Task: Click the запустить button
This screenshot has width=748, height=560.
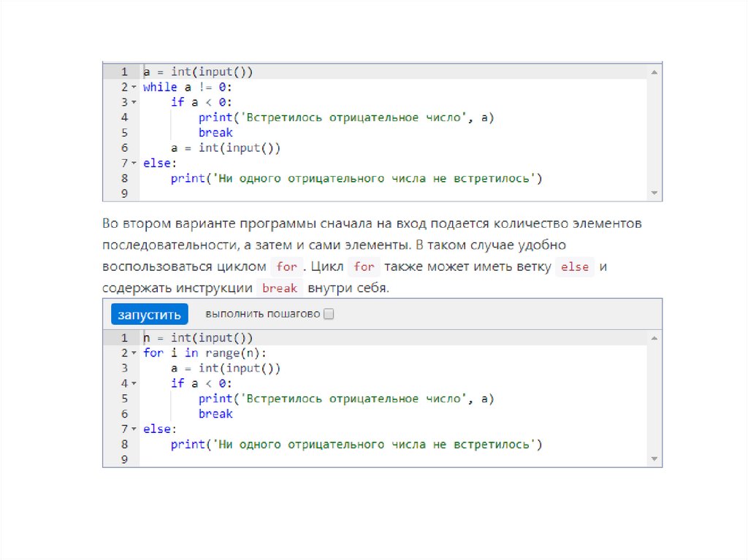Action: coord(150,315)
